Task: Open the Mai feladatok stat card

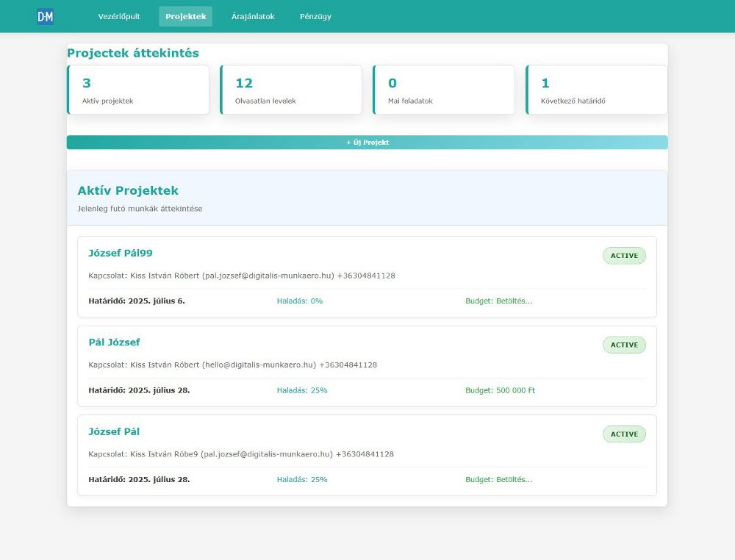Action: [x=444, y=90]
